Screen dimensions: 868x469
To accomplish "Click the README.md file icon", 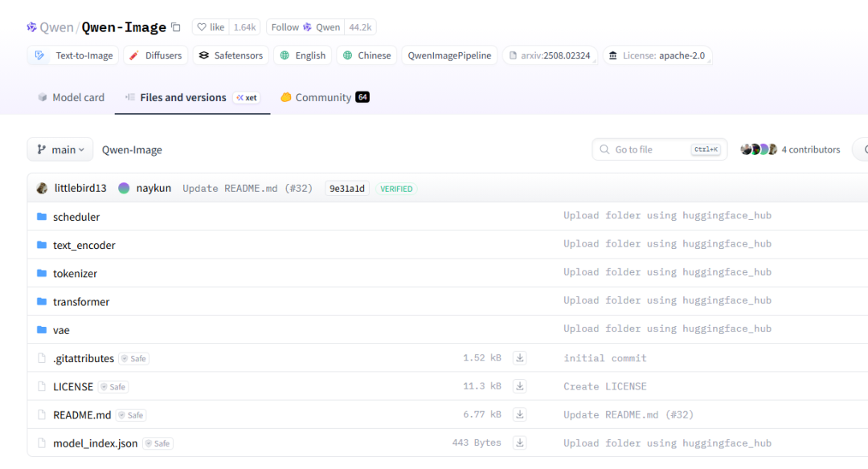I will tap(42, 415).
